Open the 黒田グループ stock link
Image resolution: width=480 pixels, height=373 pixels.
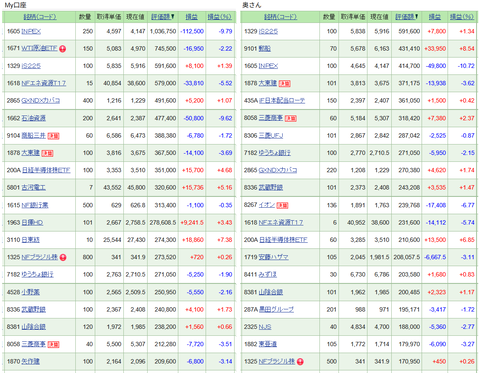tap(277, 309)
